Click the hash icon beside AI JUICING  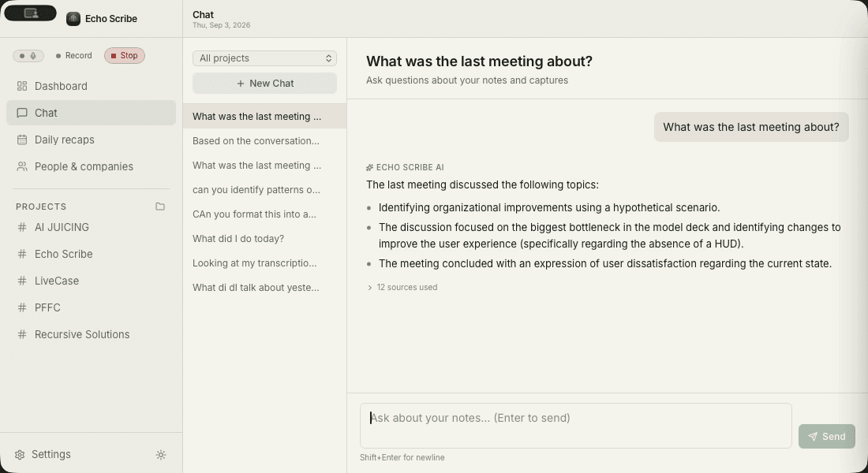(x=22, y=227)
